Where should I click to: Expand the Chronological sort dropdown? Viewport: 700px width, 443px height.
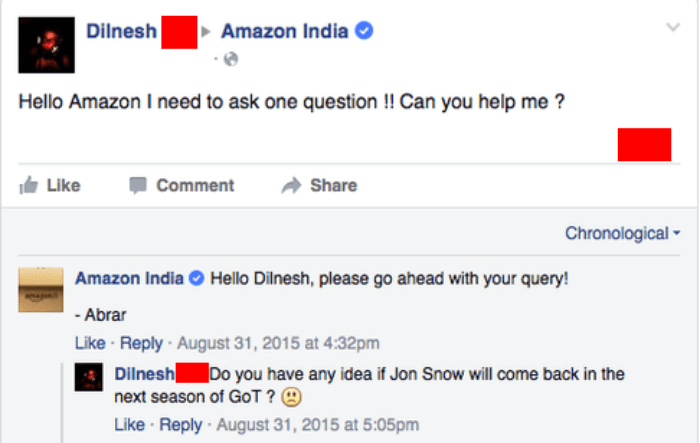(621, 233)
